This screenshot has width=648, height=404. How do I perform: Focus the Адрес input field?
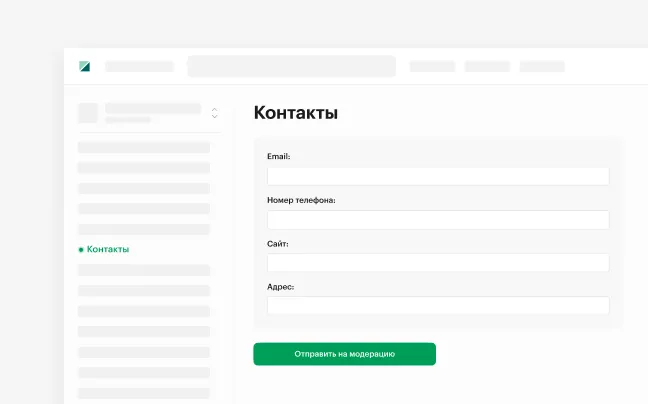pyautogui.click(x=438, y=306)
